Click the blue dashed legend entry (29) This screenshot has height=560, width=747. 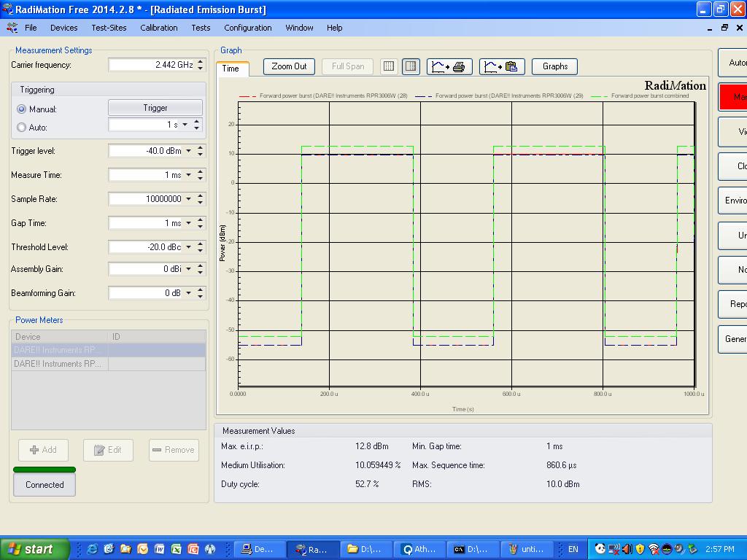499,96
